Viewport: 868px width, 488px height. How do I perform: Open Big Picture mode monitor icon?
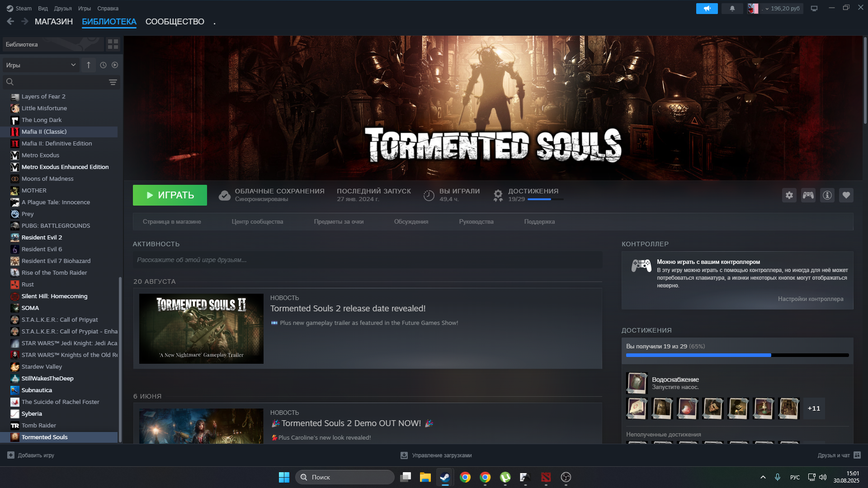click(814, 8)
